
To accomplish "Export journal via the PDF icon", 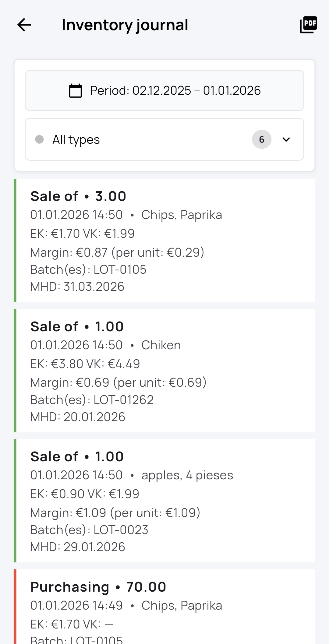I will (x=308, y=25).
